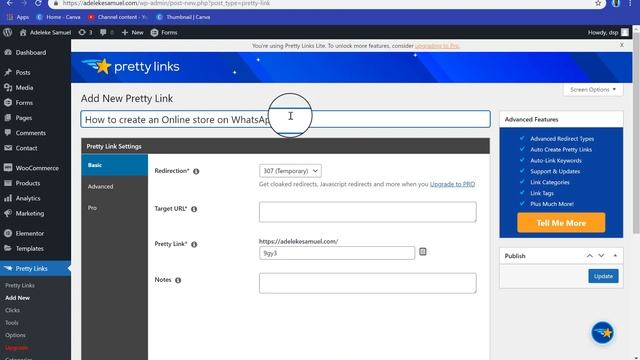Image resolution: width=640 pixels, height=360 pixels.
Task: Switch to the Pro settings tab
Action: [x=115, y=208]
